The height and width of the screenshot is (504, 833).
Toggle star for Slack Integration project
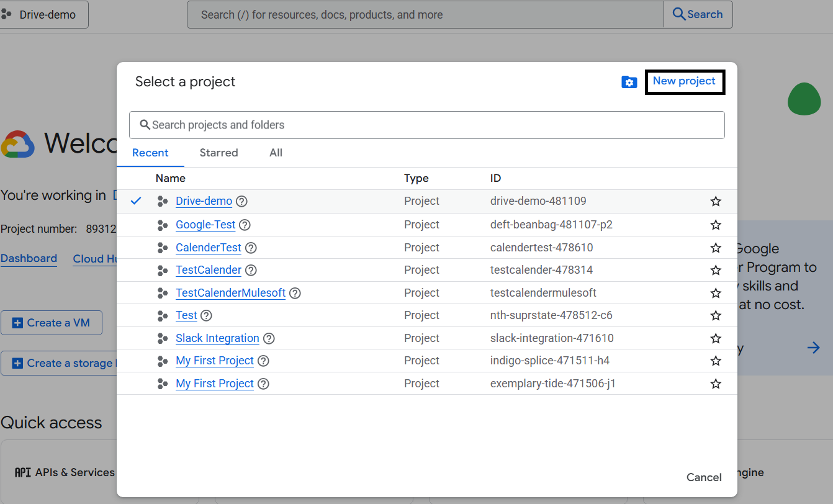pyautogui.click(x=716, y=338)
